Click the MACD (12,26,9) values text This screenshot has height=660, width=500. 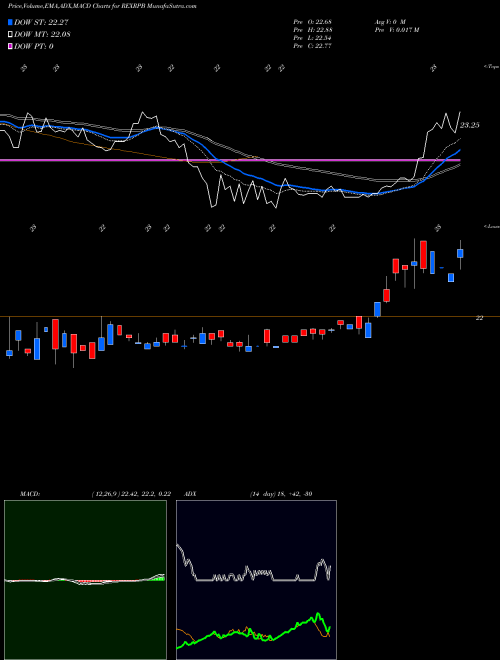coord(131,494)
